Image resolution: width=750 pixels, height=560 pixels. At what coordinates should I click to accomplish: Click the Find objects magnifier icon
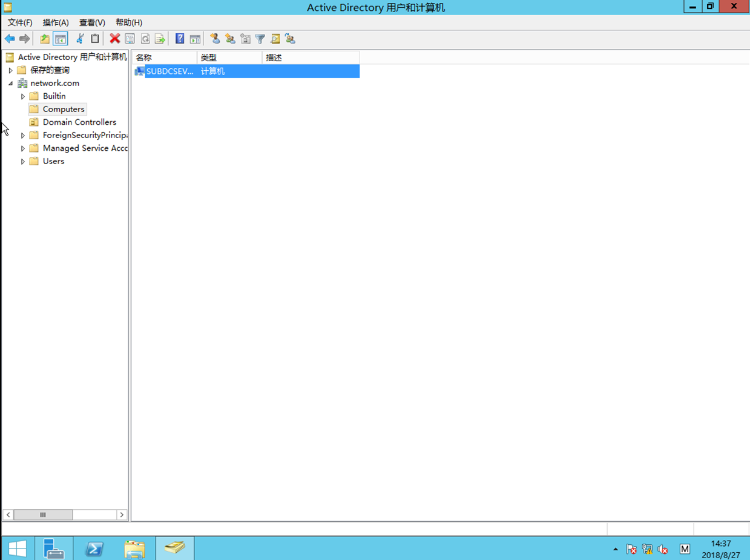point(275,39)
